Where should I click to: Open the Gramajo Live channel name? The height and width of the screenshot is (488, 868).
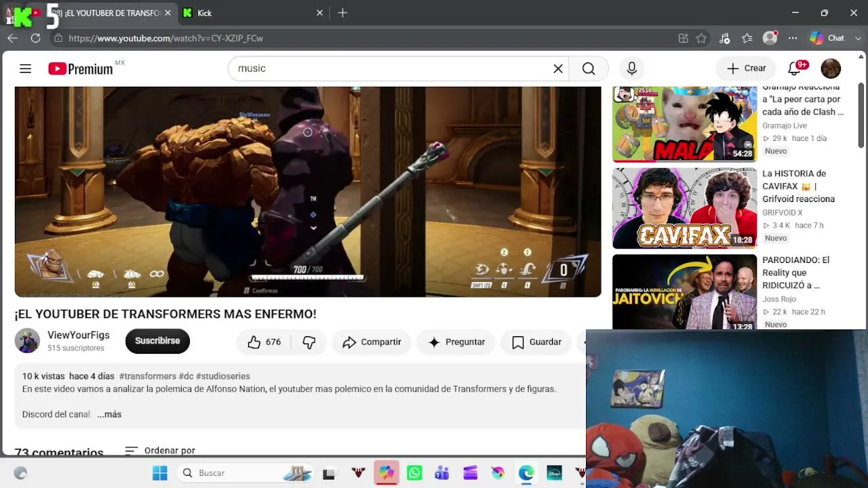pyautogui.click(x=785, y=125)
